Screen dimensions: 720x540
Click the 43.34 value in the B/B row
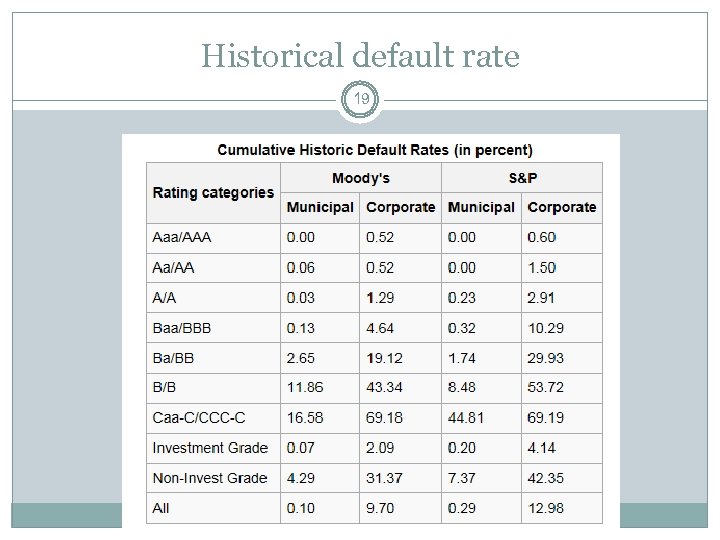click(385, 387)
